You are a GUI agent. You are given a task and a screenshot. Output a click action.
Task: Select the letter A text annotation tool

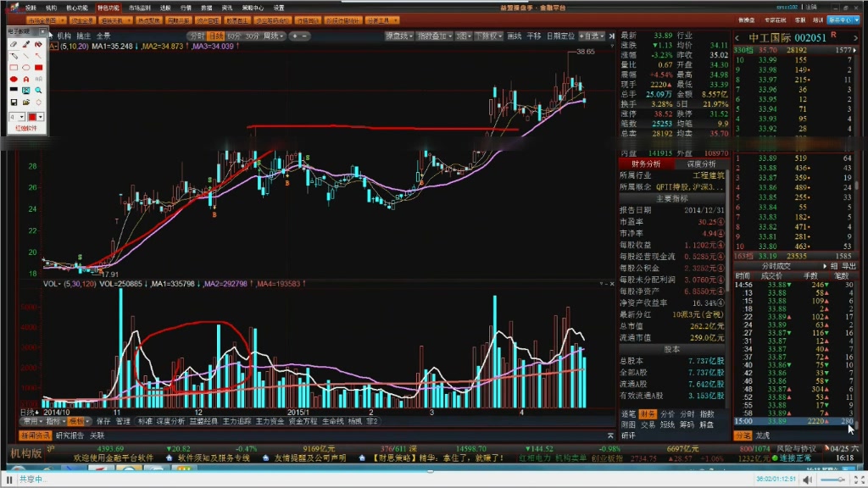tap(25, 78)
